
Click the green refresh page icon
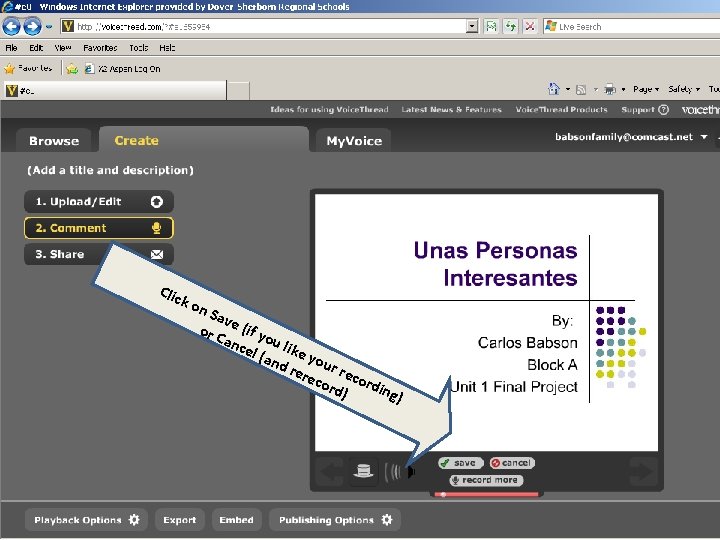510,27
